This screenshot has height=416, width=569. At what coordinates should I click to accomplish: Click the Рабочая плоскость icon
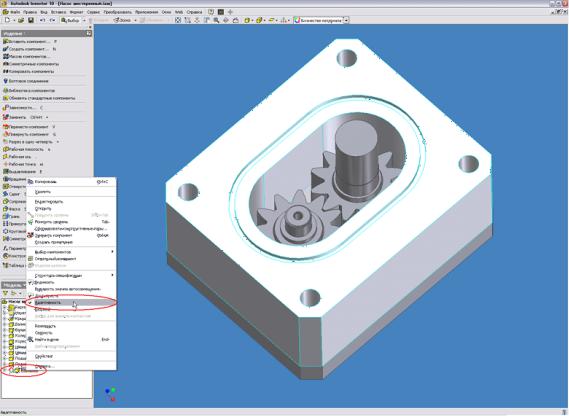tap(5, 149)
